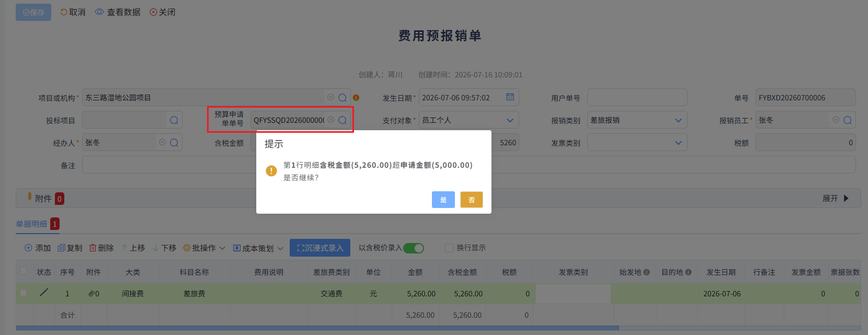Click the 沉浸式录入 button
868x335 pixels.
(x=320, y=248)
